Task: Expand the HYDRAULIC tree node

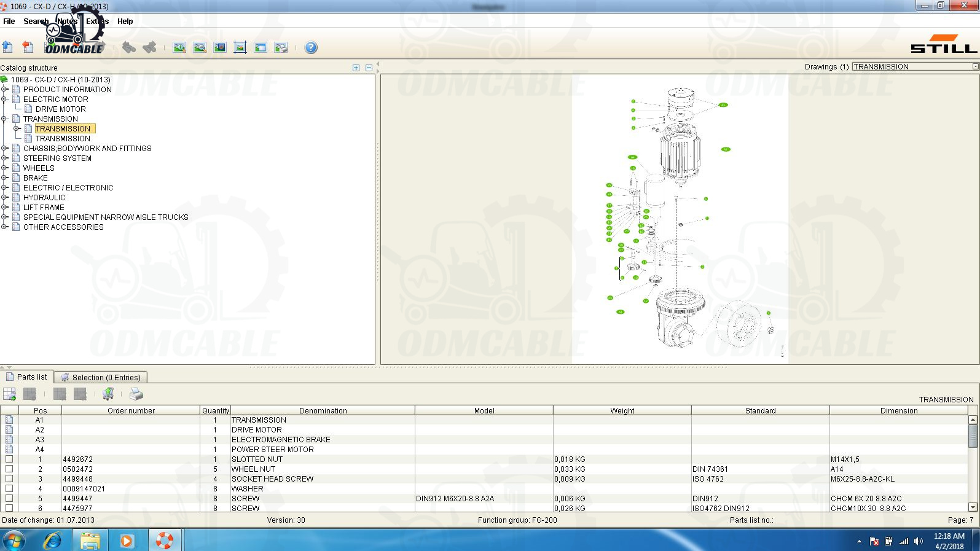Action: tap(5, 197)
